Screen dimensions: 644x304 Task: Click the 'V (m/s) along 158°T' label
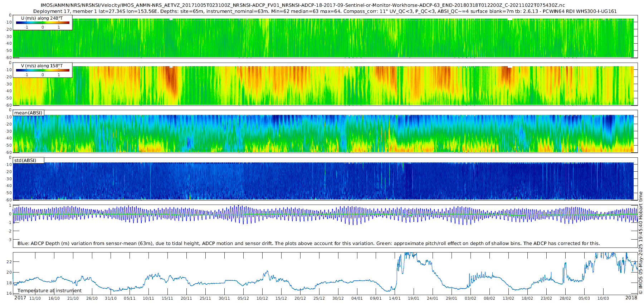tap(42, 65)
